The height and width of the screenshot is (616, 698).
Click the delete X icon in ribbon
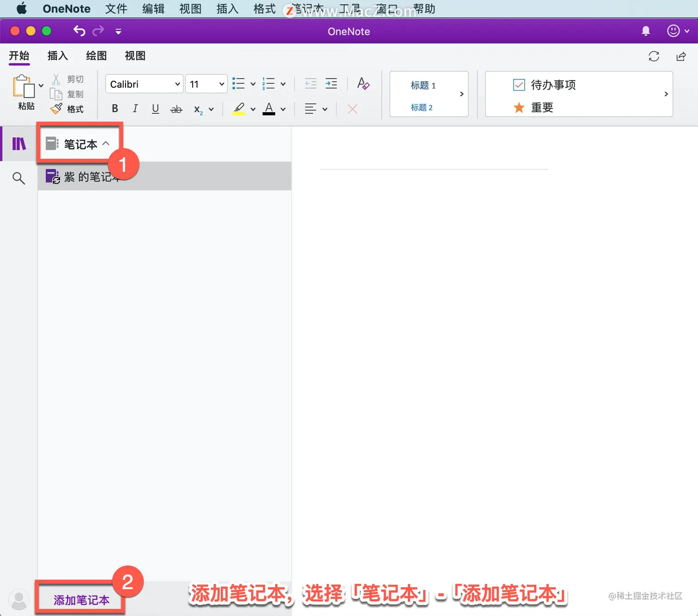pyautogui.click(x=352, y=109)
